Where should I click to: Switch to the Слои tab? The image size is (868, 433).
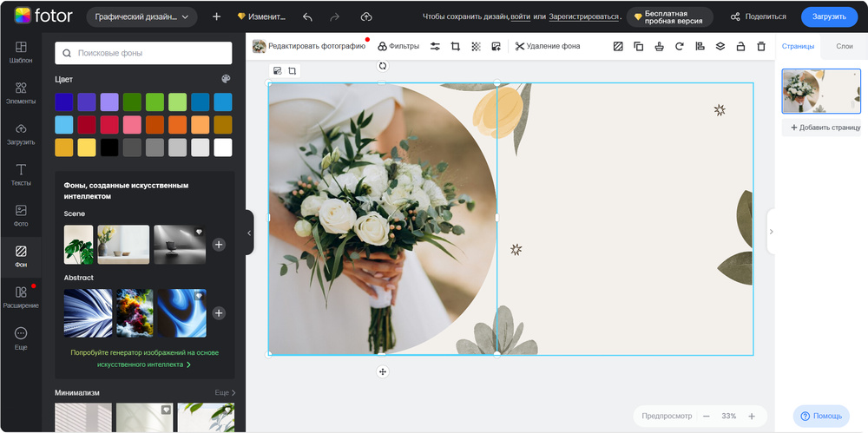click(844, 46)
